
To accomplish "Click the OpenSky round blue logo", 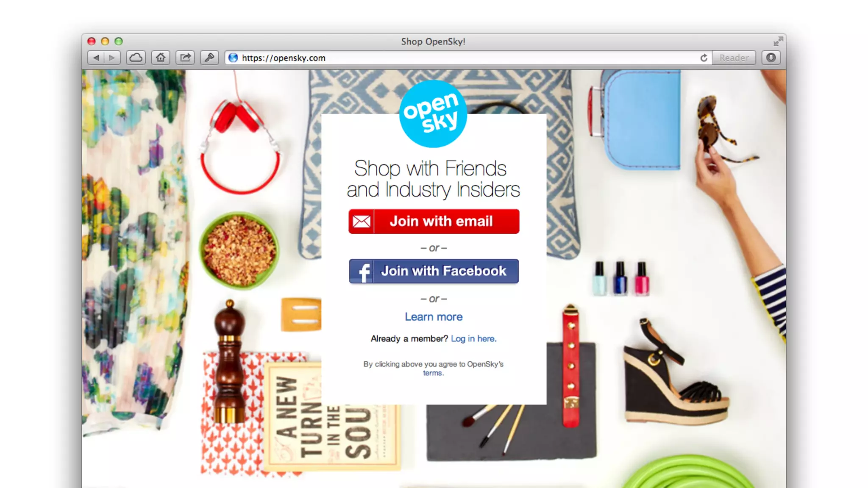I will pyautogui.click(x=433, y=114).
